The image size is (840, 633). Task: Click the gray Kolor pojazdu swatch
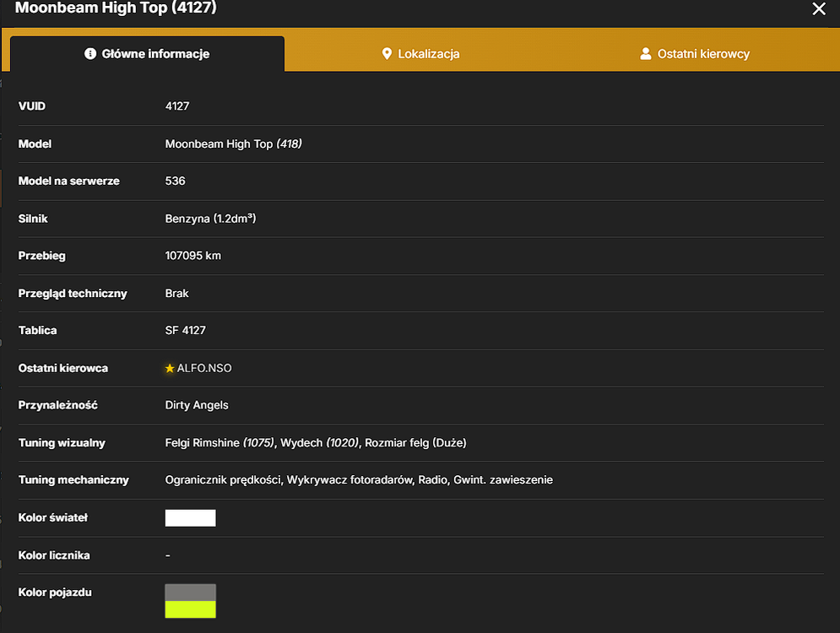190,592
